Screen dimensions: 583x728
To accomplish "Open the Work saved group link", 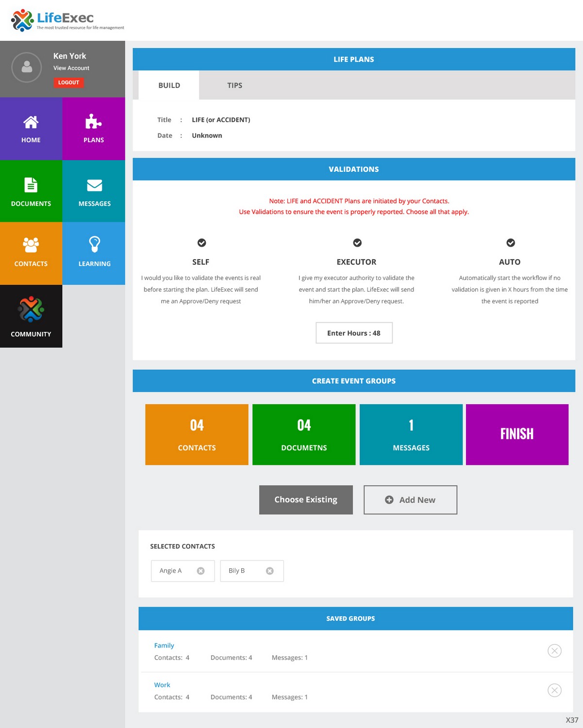I will coord(162,685).
